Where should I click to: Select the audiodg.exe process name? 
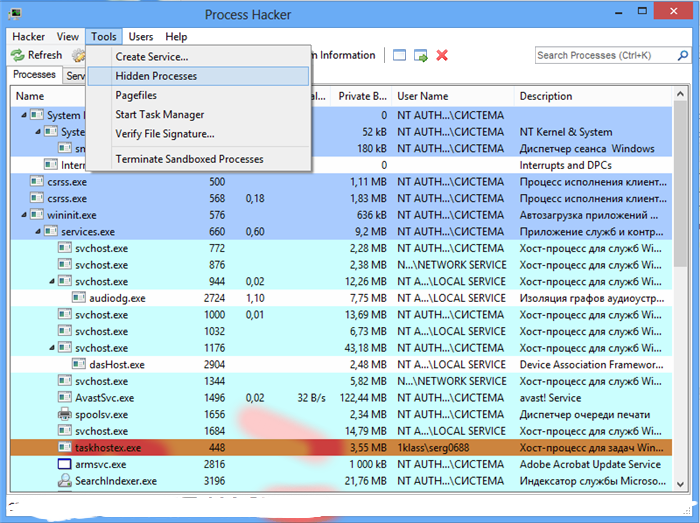tap(117, 298)
